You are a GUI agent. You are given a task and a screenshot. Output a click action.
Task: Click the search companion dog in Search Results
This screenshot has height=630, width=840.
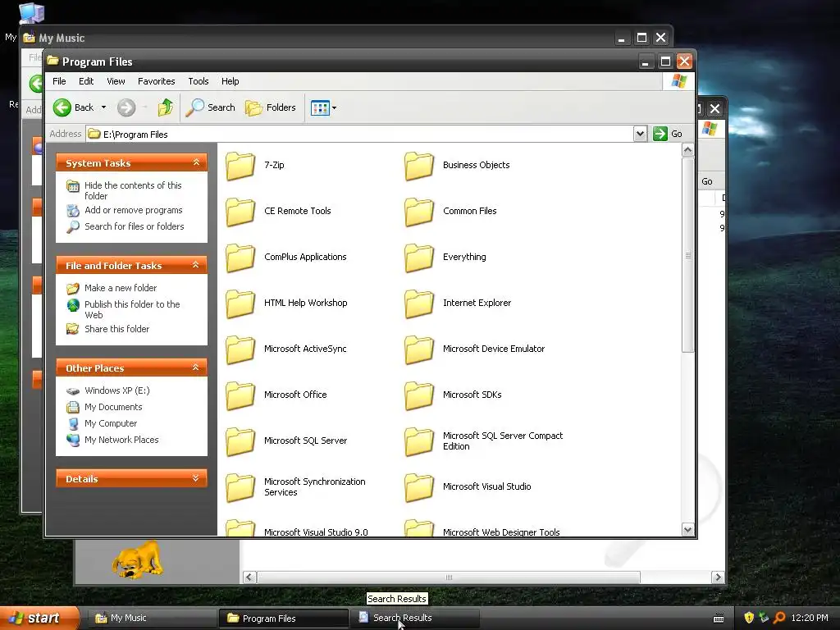pos(136,559)
